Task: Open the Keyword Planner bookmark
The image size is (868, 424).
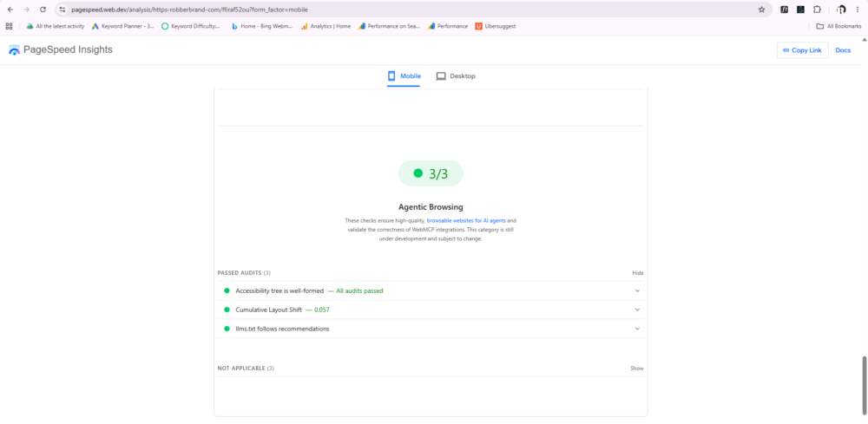Action: [123, 26]
